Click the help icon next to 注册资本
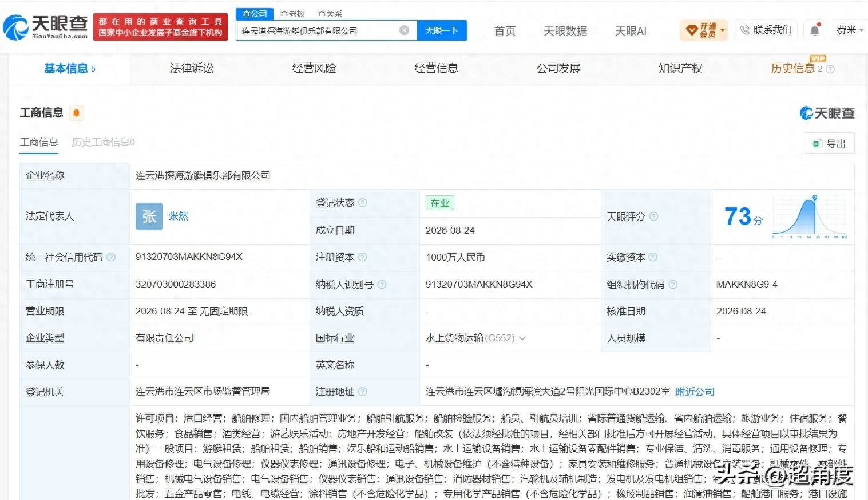The height and width of the screenshot is (500, 868). point(362,257)
